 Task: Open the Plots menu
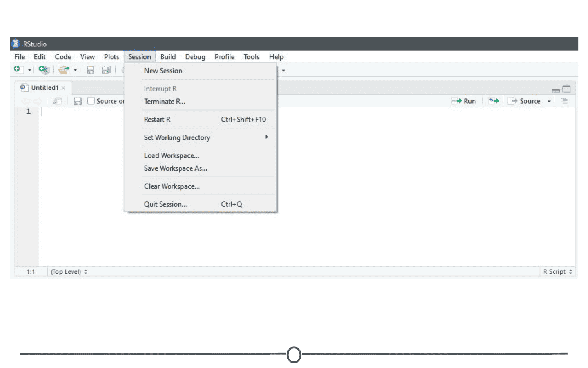112,57
